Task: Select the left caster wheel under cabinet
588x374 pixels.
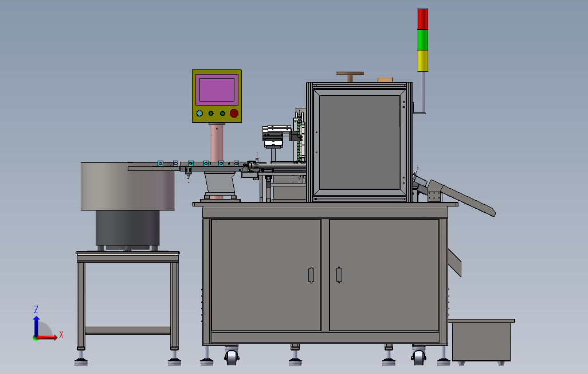Action: point(232,357)
